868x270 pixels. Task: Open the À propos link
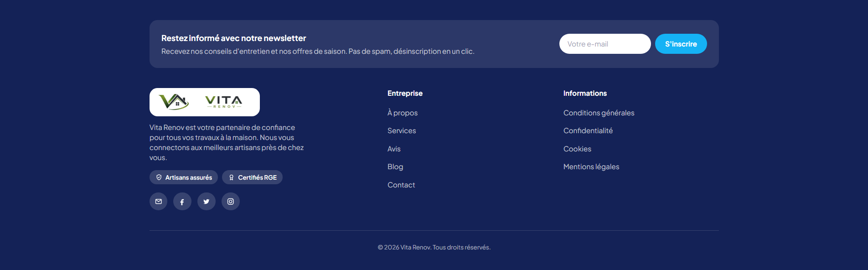403,113
